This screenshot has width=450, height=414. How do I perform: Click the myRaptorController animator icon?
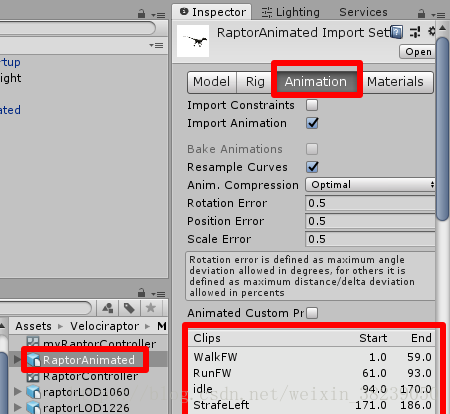click(33, 343)
